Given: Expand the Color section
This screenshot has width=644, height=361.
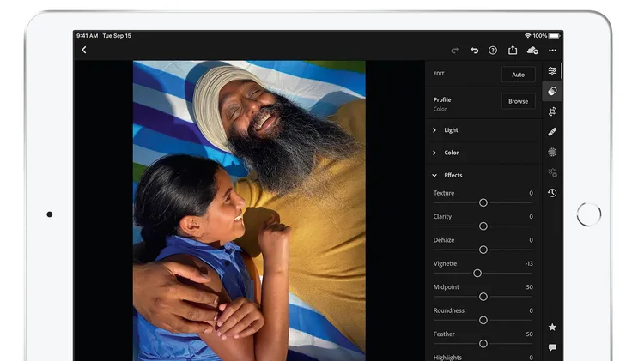Looking at the screenshot, I should (483, 153).
